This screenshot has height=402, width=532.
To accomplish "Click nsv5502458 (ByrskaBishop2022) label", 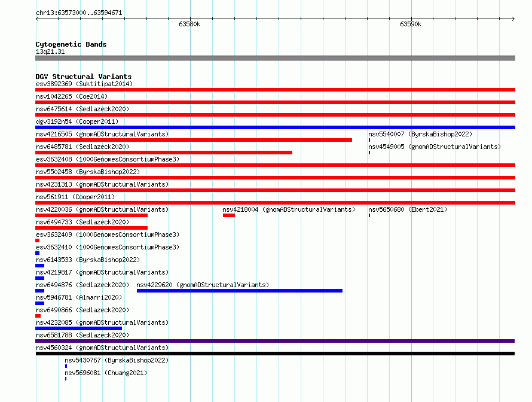I will (88, 172).
